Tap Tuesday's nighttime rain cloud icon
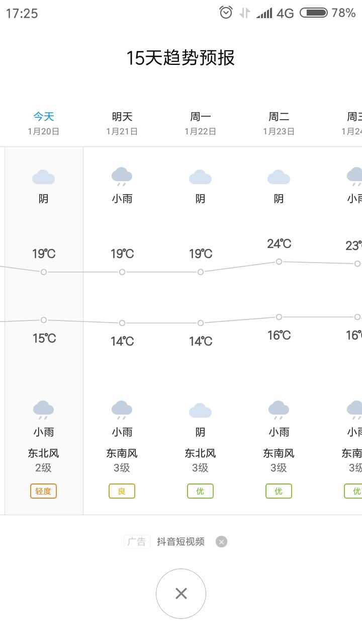Viewport: 362px width, 644px height. coord(279,410)
